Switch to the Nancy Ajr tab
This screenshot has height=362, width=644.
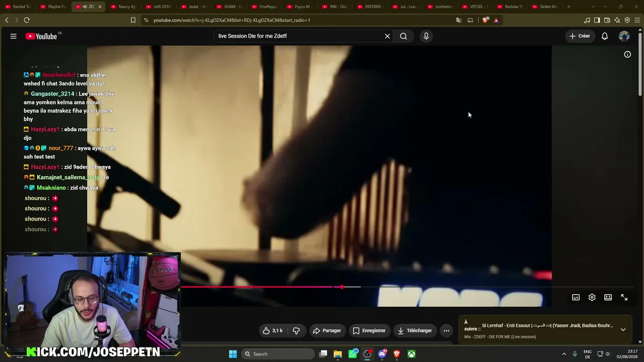point(124,7)
